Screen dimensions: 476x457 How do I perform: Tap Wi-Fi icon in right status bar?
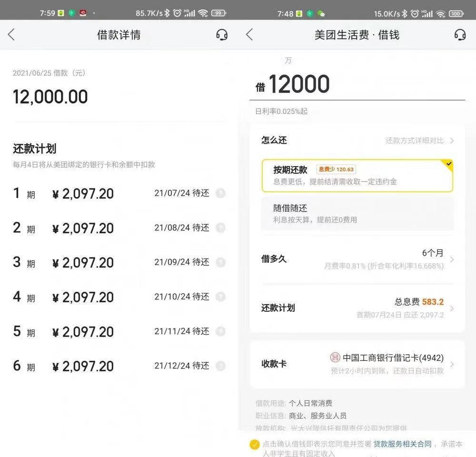(440, 14)
